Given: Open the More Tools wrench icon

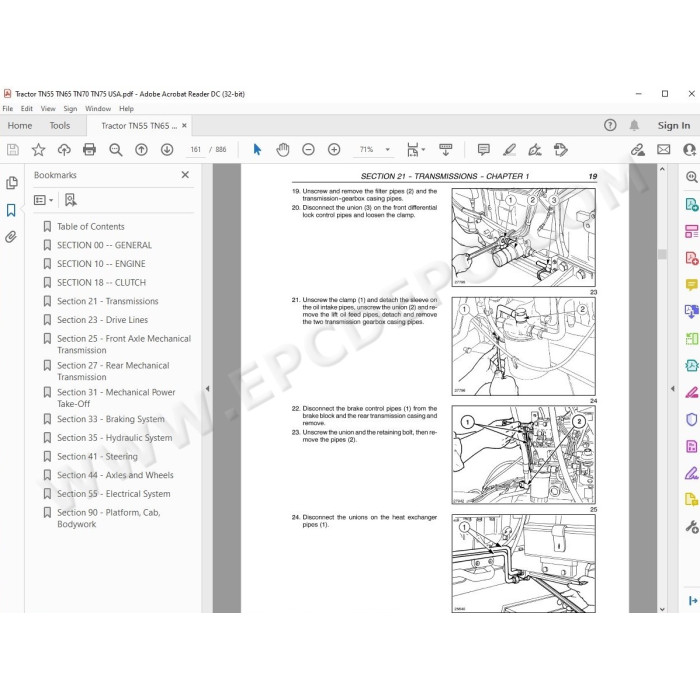Looking at the screenshot, I should [x=692, y=527].
